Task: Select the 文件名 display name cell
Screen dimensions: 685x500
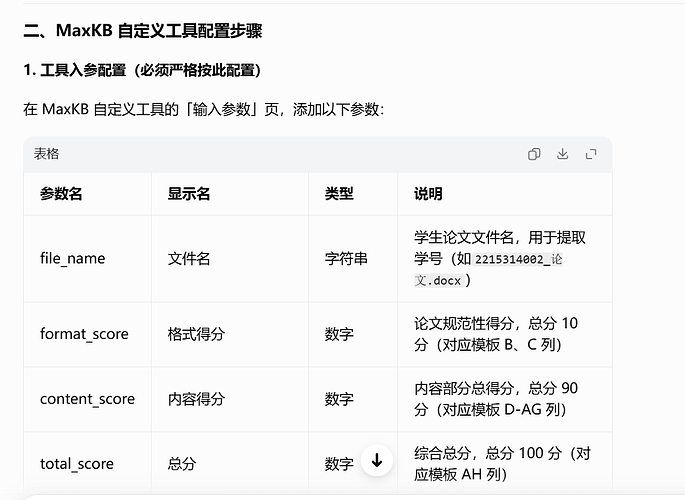Action: (189, 259)
